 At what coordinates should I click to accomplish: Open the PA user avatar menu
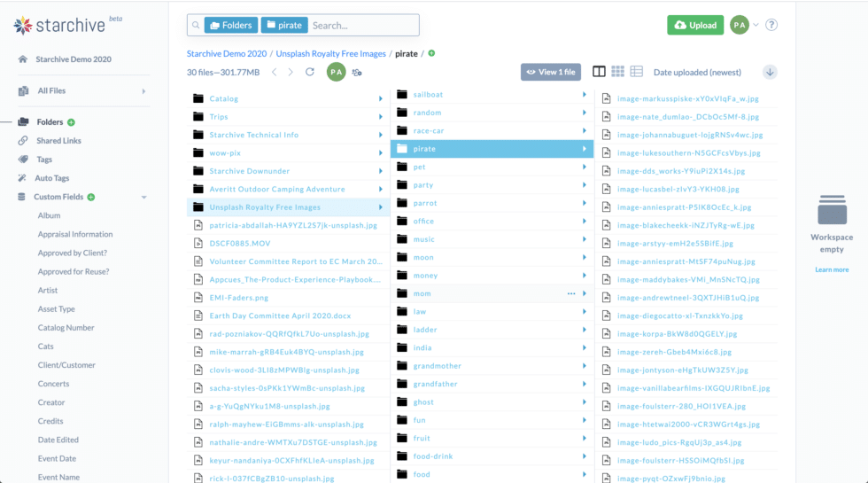[739, 25]
